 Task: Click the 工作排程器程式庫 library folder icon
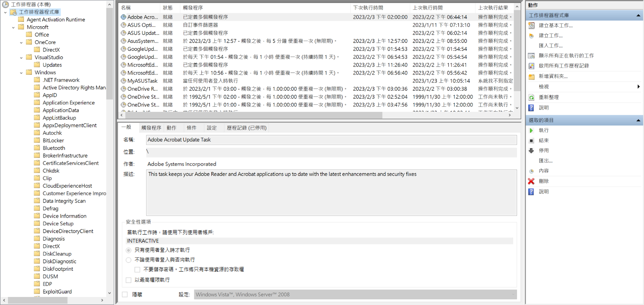14,12
